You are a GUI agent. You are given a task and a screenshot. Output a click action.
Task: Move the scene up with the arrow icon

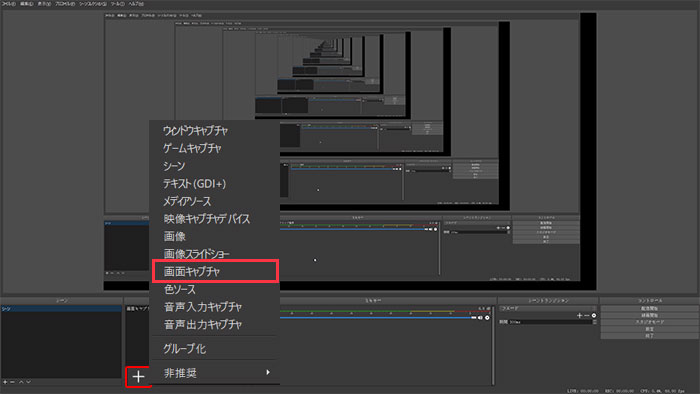tap(21, 382)
